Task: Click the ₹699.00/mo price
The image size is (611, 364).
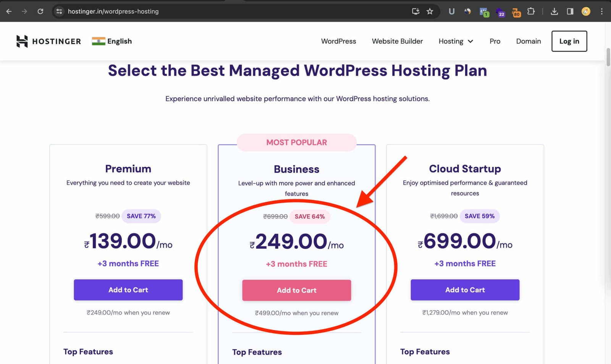Action: click(x=465, y=241)
